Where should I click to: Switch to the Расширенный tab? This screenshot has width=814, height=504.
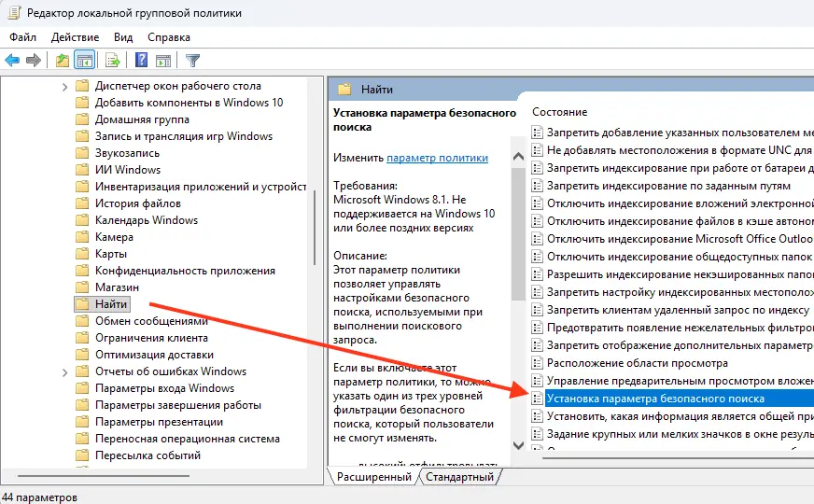pyautogui.click(x=374, y=477)
